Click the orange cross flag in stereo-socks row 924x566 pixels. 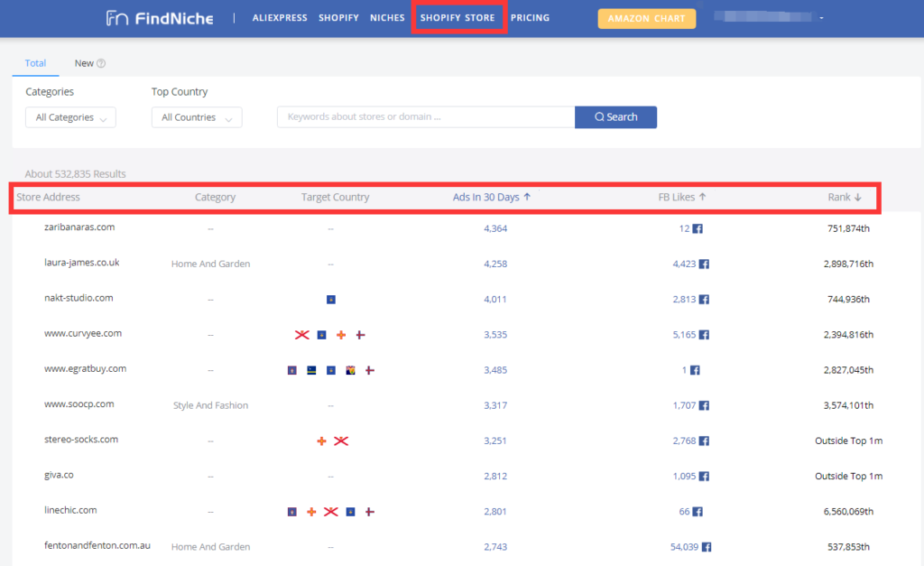pyautogui.click(x=322, y=441)
